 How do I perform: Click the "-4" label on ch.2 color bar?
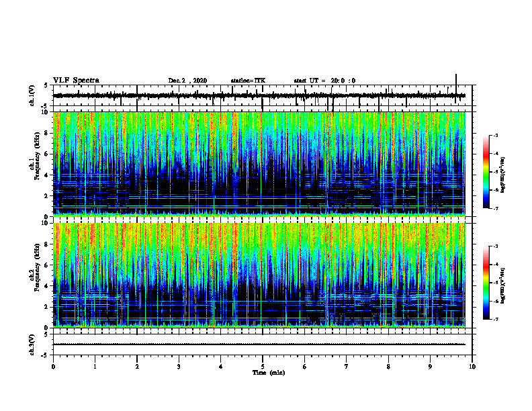[496, 265]
